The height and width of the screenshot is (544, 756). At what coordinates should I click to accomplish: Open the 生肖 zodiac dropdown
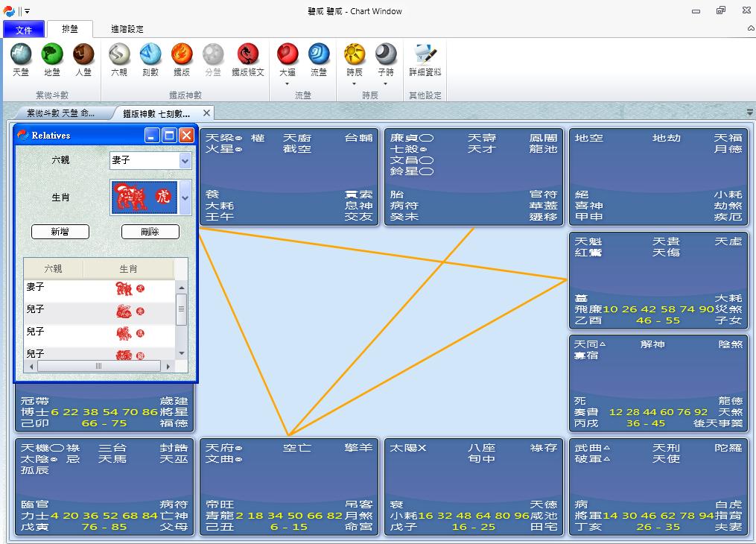[185, 197]
